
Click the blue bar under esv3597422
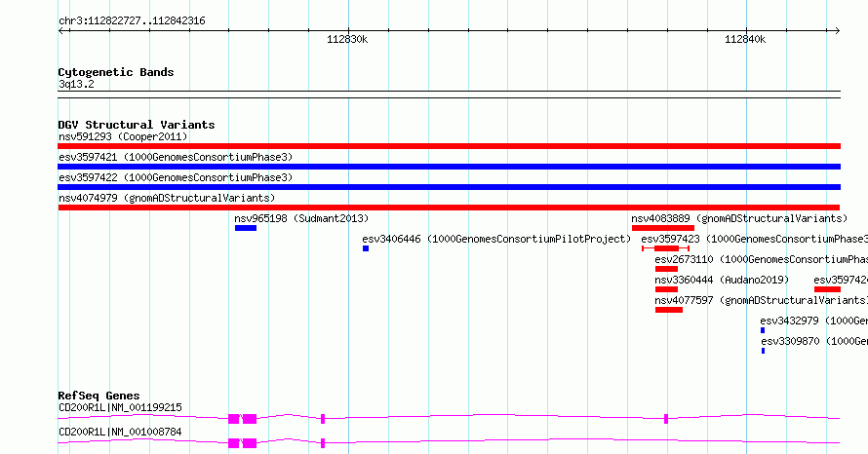tap(449, 187)
